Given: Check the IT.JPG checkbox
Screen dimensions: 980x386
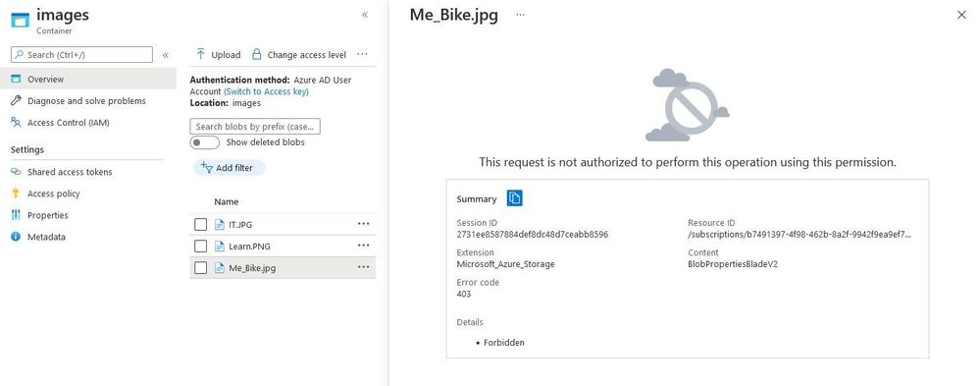Looking at the screenshot, I should click(201, 225).
